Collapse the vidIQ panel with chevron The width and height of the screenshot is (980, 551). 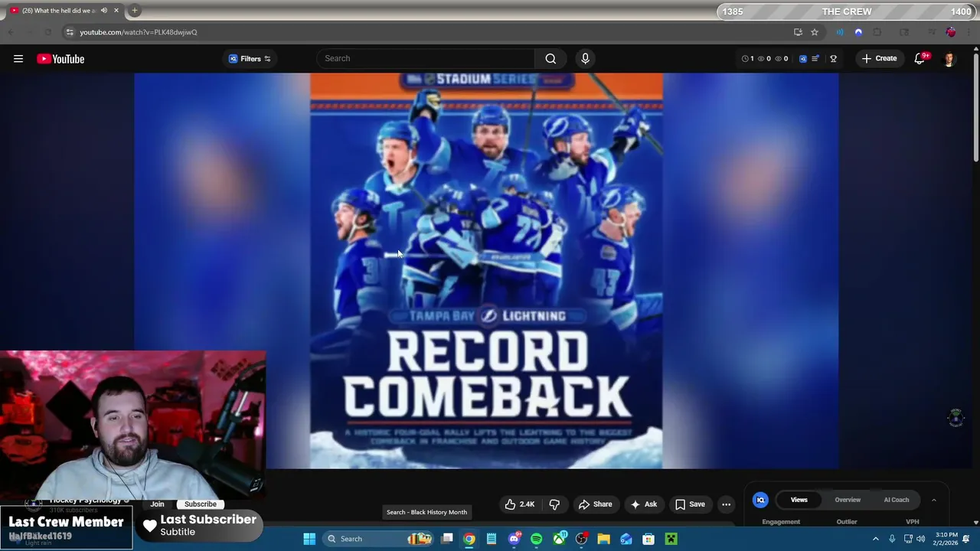pyautogui.click(x=933, y=500)
